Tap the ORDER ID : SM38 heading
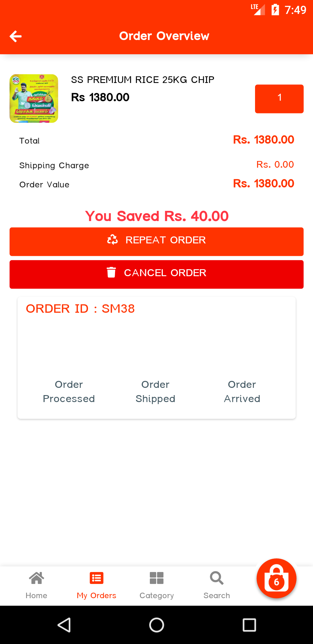Screen dimensions: 313x644 pyautogui.click(x=80, y=309)
